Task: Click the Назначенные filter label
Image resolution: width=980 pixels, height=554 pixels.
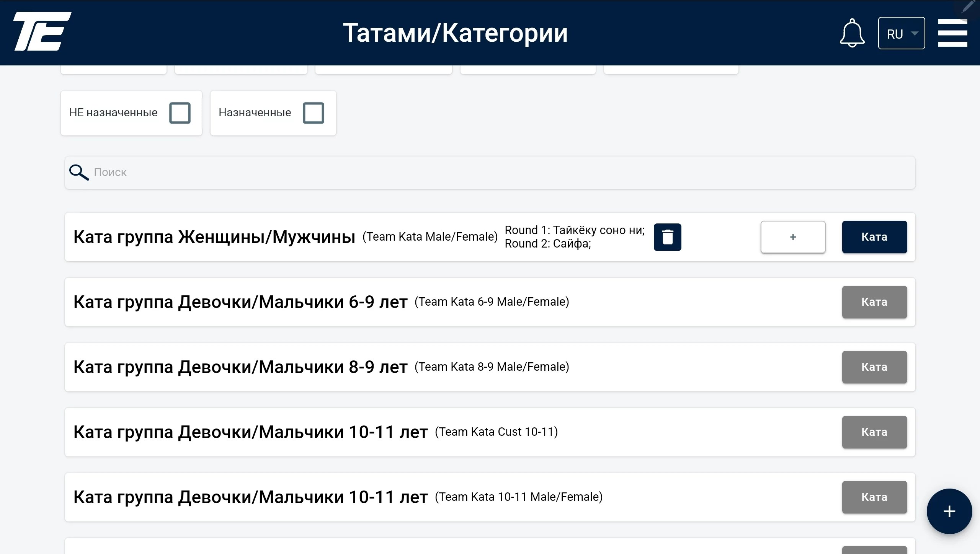Action: [255, 112]
